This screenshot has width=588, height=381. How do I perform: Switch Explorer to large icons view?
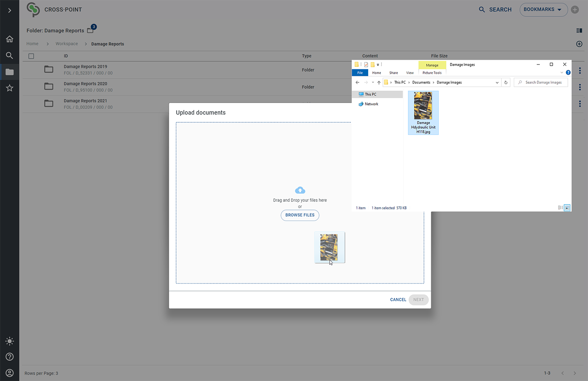(567, 208)
